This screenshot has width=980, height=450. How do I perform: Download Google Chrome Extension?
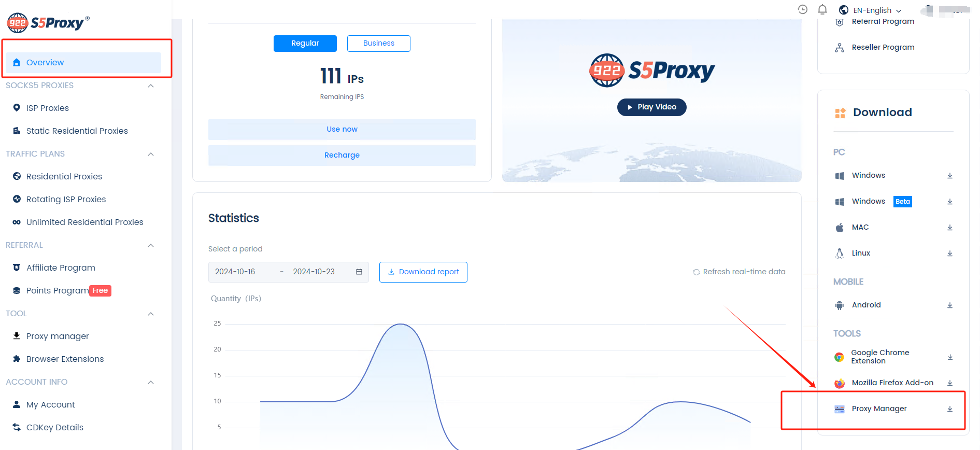(x=949, y=357)
